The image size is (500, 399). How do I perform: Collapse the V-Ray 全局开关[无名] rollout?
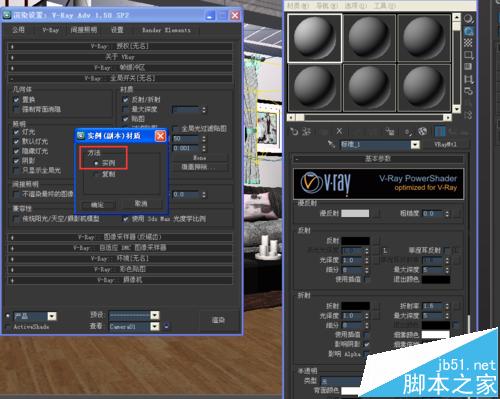(x=120, y=79)
